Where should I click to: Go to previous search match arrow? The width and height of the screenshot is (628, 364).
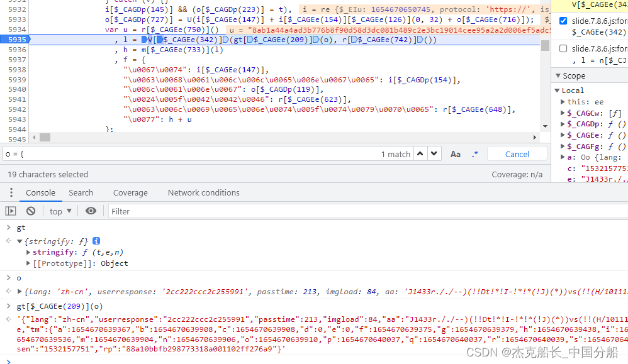pyautogui.click(x=420, y=154)
